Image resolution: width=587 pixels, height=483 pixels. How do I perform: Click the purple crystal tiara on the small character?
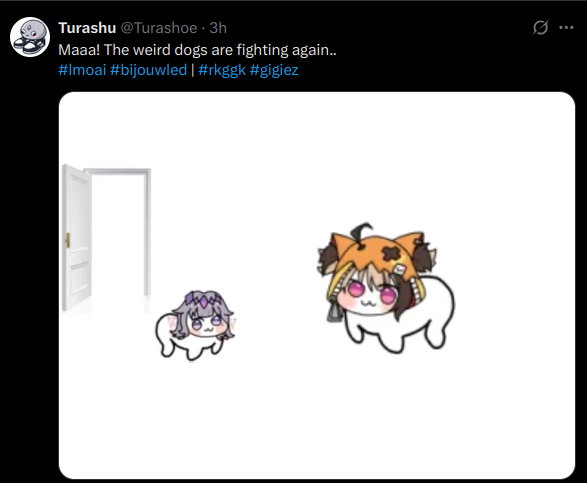point(203,300)
